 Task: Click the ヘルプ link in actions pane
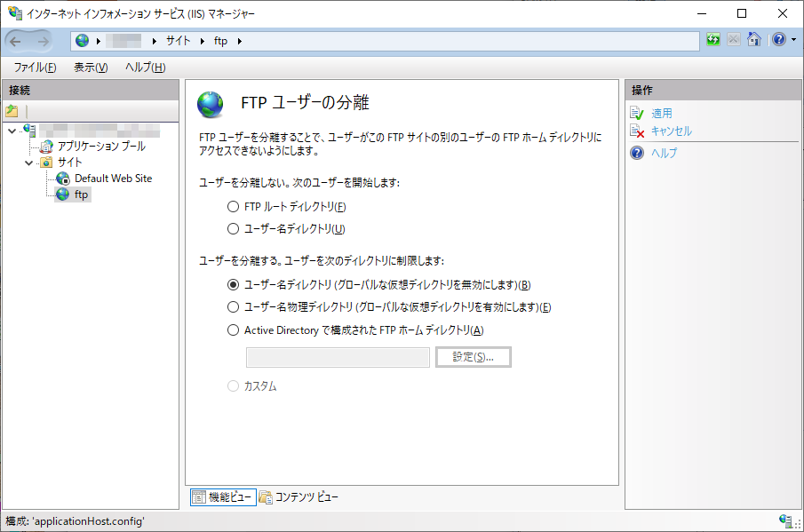(664, 153)
